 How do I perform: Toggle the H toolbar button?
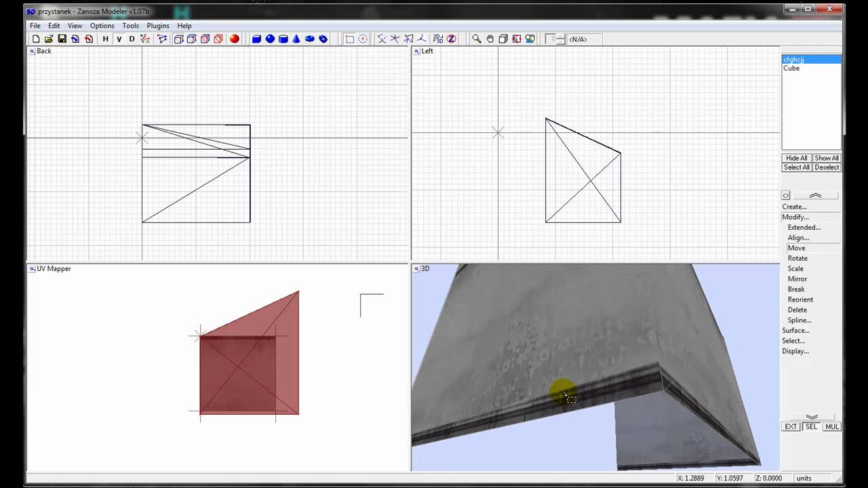pos(105,39)
